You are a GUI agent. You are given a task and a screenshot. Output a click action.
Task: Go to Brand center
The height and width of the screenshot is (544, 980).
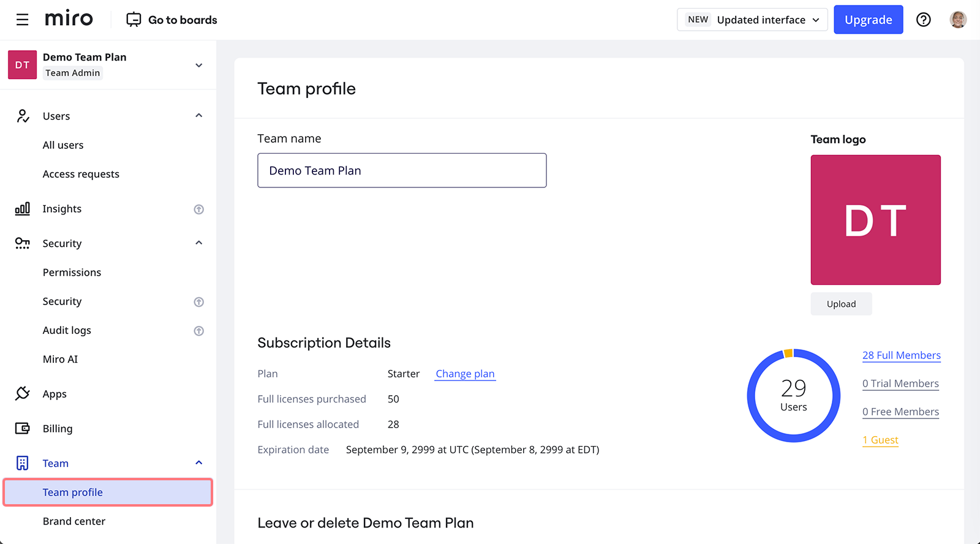[74, 521]
